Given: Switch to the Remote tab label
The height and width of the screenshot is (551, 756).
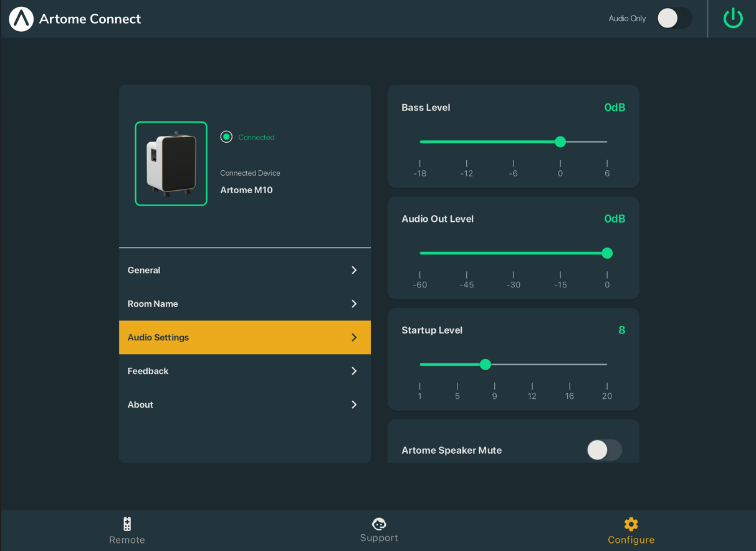Looking at the screenshot, I should pos(127,540).
